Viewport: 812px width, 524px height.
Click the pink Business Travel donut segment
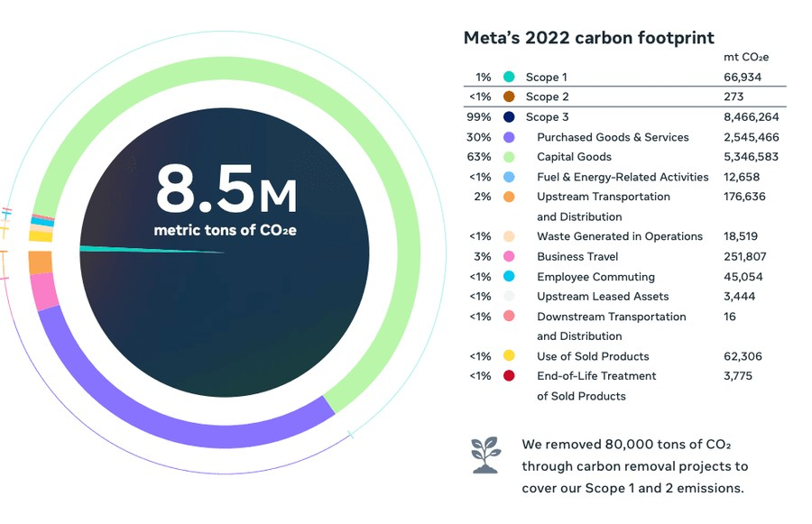click(43, 290)
